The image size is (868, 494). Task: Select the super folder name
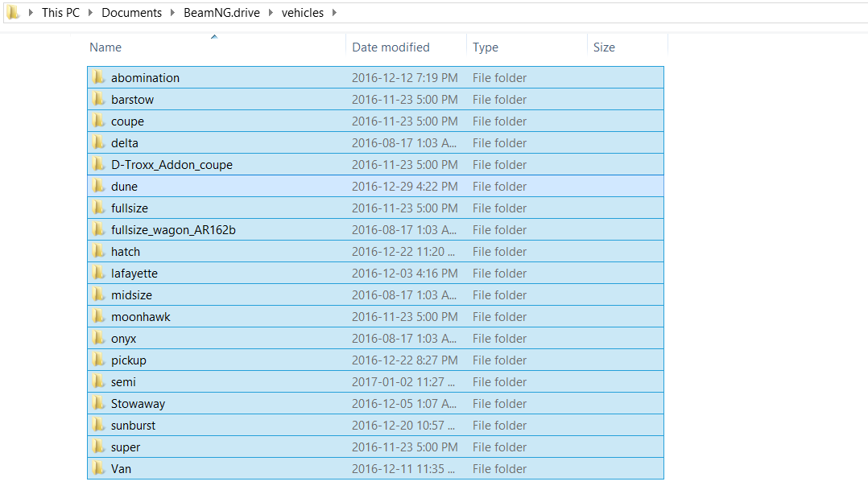(x=125, y=447)
